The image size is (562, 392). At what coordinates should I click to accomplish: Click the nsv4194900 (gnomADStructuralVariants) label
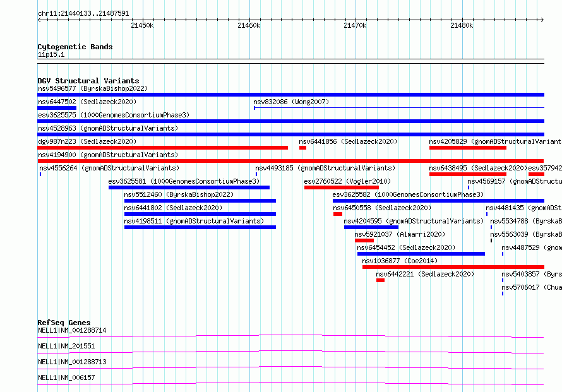[108, 155]
